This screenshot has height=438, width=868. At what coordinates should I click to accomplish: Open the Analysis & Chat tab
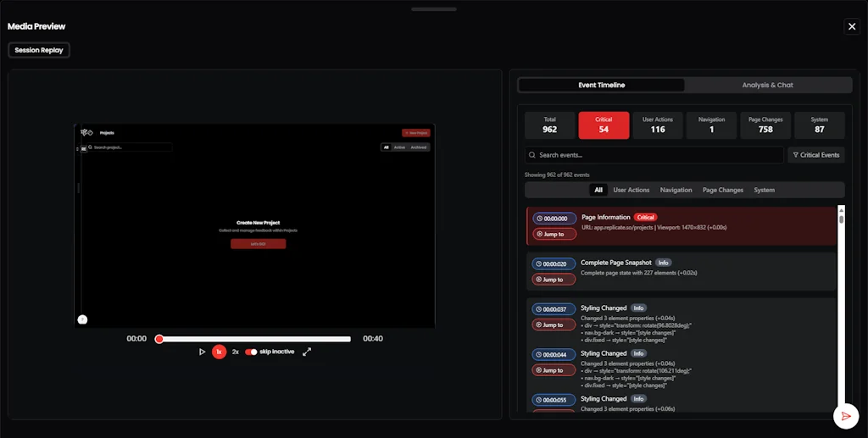pos(767,86)
